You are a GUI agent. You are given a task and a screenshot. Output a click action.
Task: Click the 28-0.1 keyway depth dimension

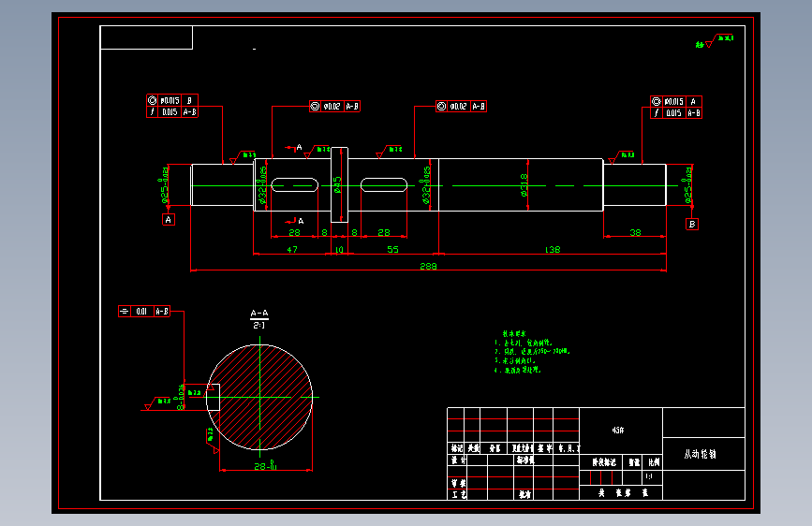[x=265, y=466]
